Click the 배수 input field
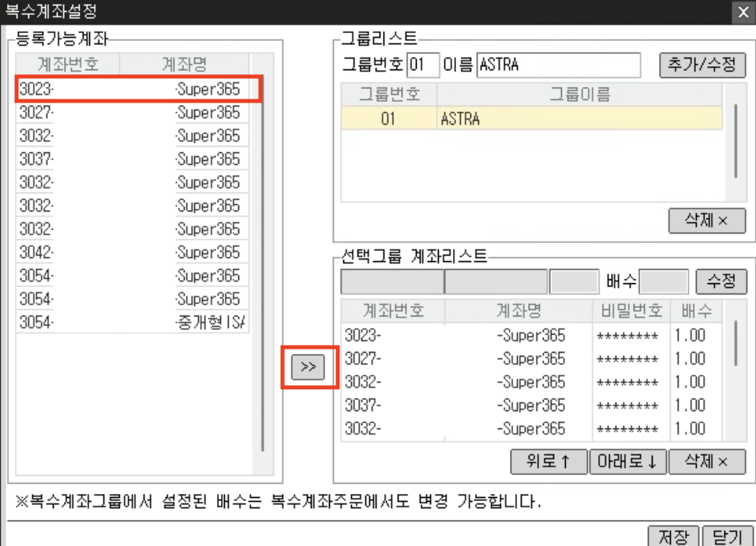Image resolution: width=756 pixels, height=546 pixels. [663, 282]
